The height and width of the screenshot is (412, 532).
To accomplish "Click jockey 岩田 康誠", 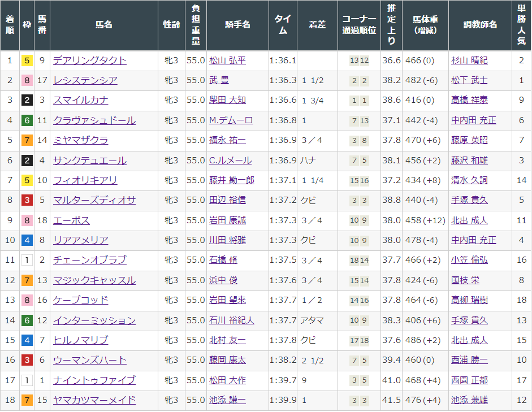I will (227, 220).
